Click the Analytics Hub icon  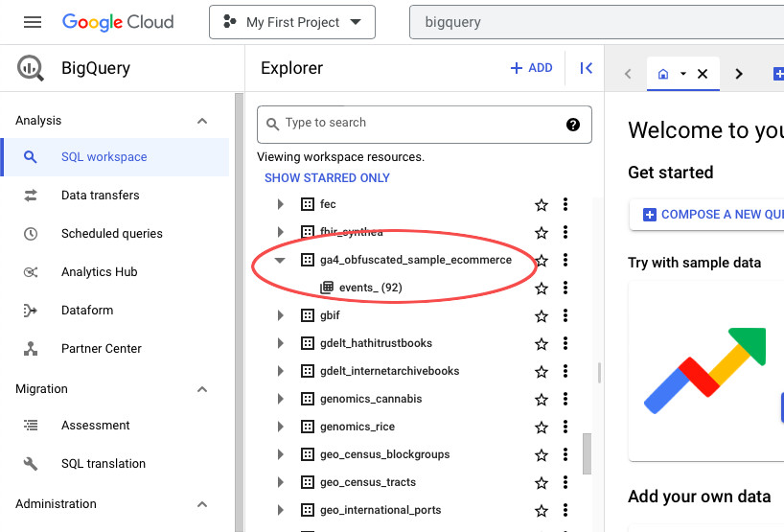(x=31, y=272)
